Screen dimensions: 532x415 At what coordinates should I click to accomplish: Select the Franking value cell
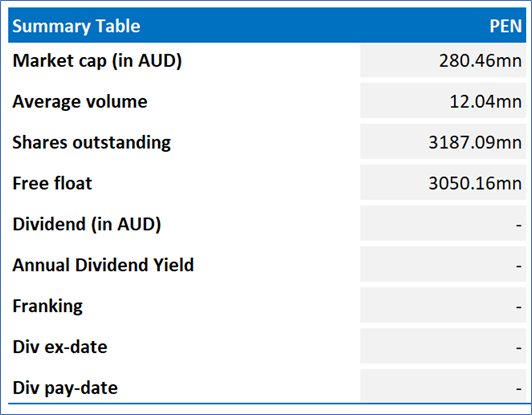click(x=443, y=305)
